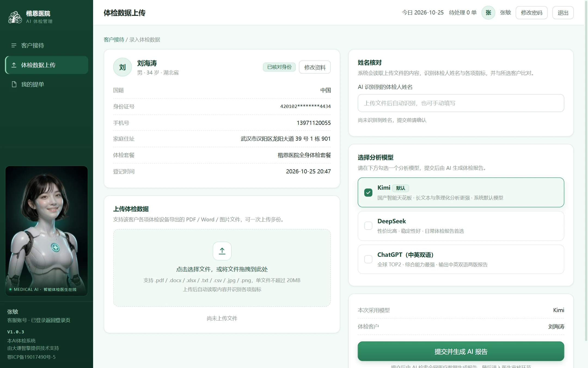Click the phone number 13971120055

point(314,123)
